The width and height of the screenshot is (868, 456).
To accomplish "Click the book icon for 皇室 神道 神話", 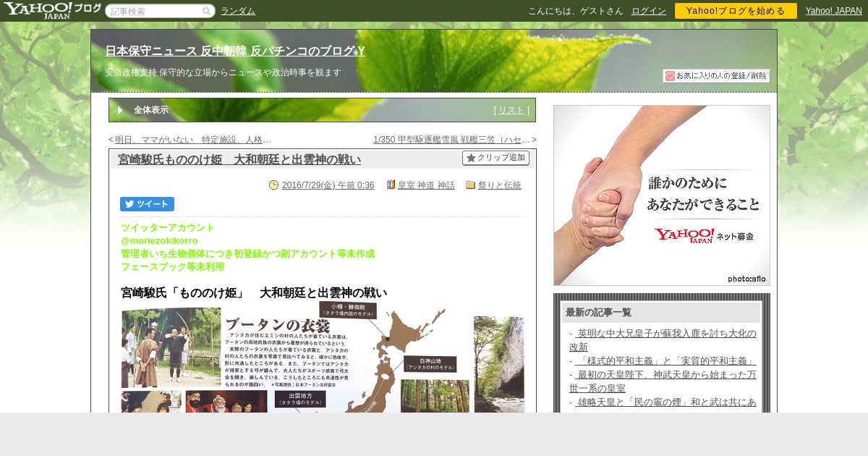I will 391,185.
